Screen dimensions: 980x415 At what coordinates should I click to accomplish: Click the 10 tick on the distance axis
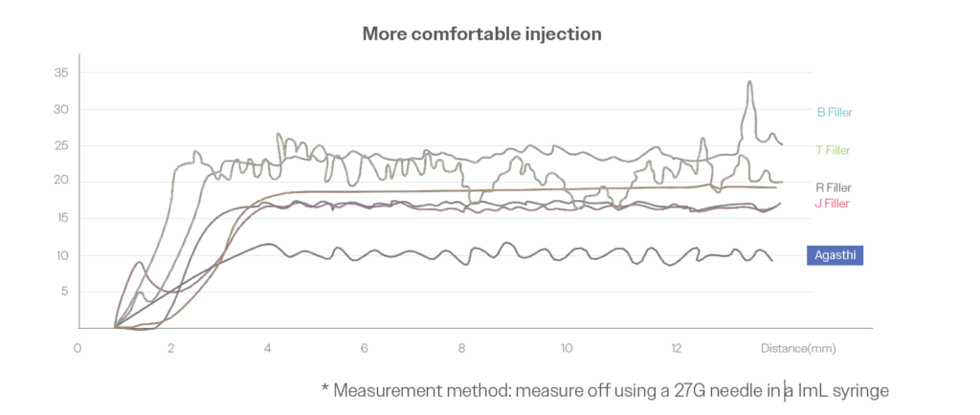tap(567, 348)
